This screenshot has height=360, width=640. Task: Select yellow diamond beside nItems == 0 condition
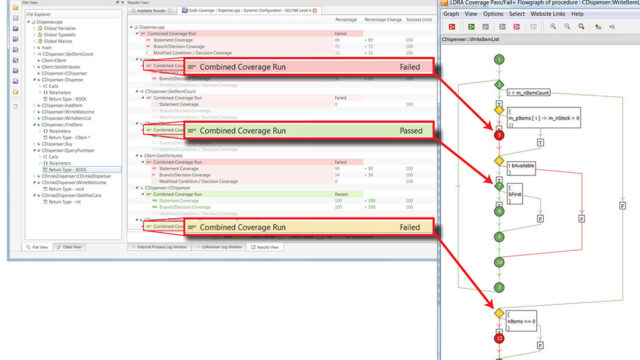[499, 313]
